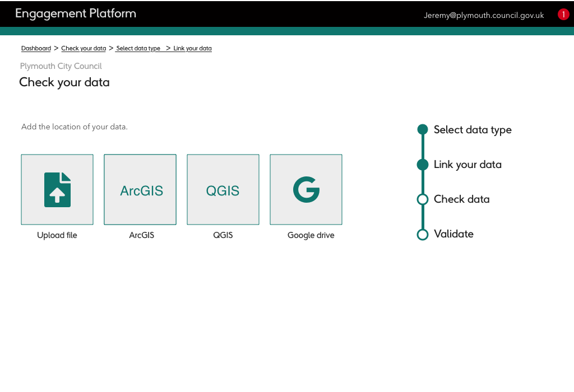Click the Check your data page heading
574x392 pixels.
64,82
